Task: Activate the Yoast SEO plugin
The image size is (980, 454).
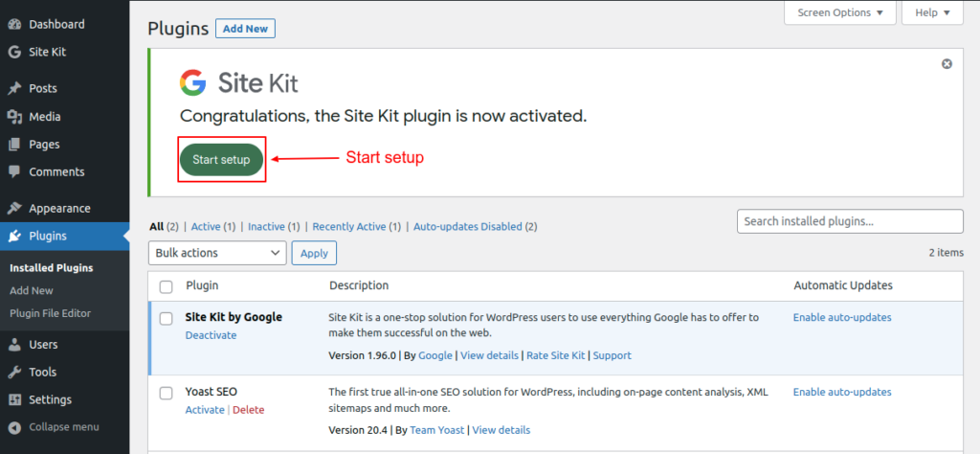Action: point(205,410)
